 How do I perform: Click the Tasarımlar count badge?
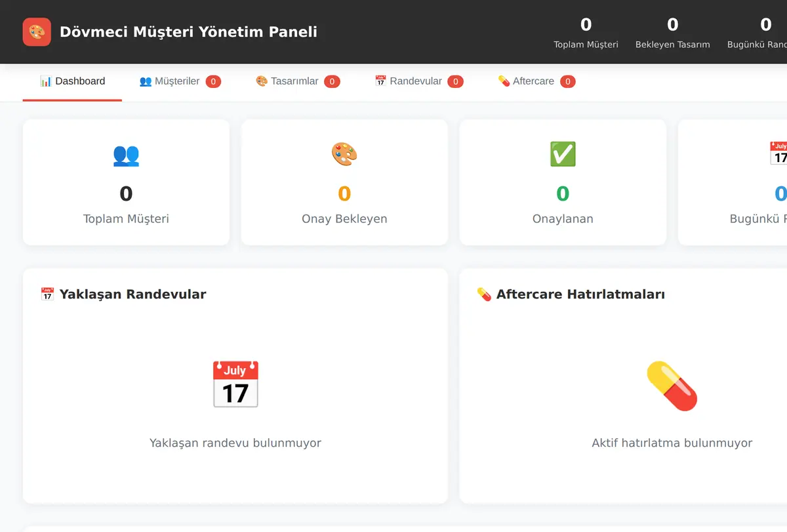pyautogui.click(x=332, y=81)
